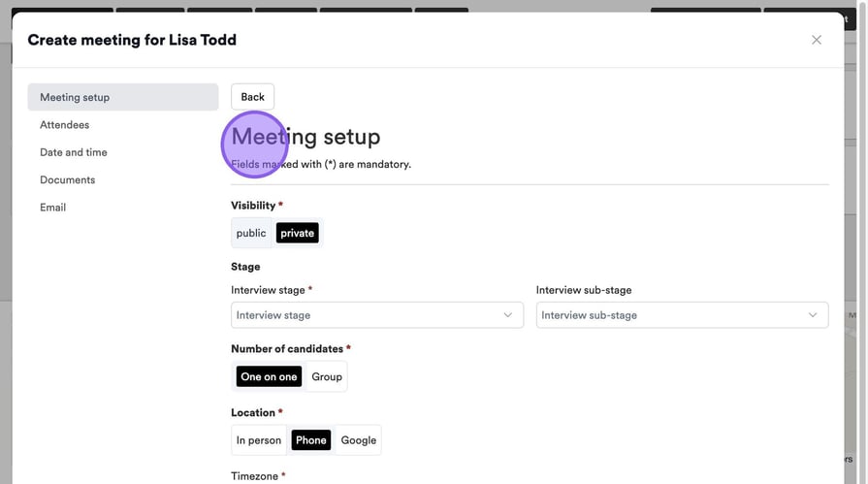
Task: Expand the Interview sub-stage dropdown
Action: (674, 315)
